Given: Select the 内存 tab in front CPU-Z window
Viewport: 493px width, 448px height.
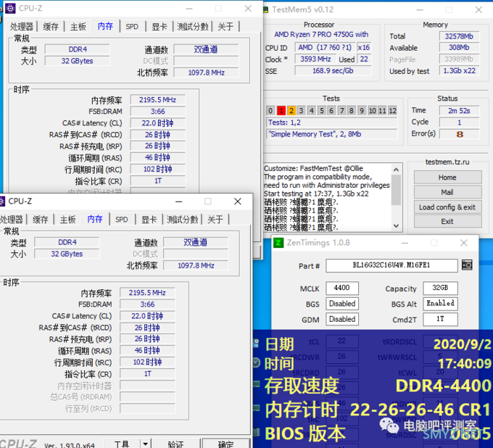Looking at the screenshot, I should (95, 219).
